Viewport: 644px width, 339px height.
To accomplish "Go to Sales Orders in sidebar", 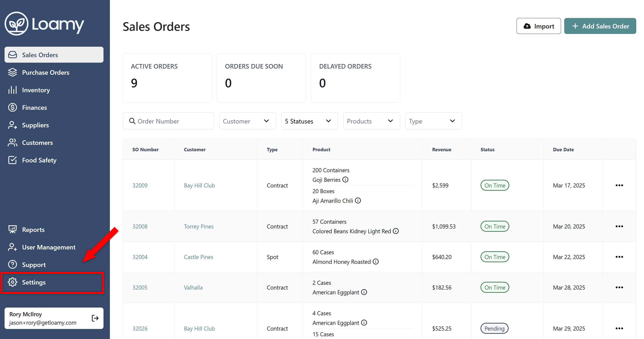I will 54,55.
